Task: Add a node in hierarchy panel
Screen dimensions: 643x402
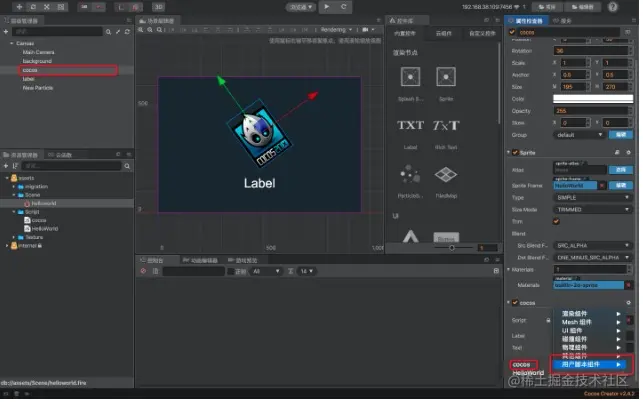Action: [6, 32]
